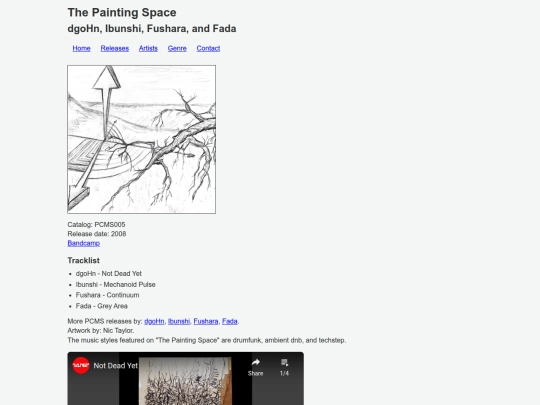Click the red channel avatar in video header
The width and height of the screenshot is (540, 405).
81,365
